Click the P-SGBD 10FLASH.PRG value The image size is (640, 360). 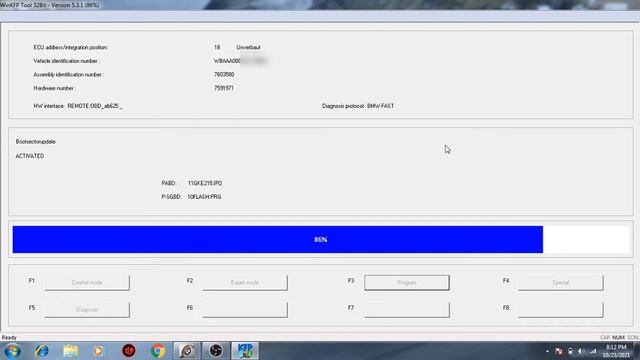(x=204, y=197)
